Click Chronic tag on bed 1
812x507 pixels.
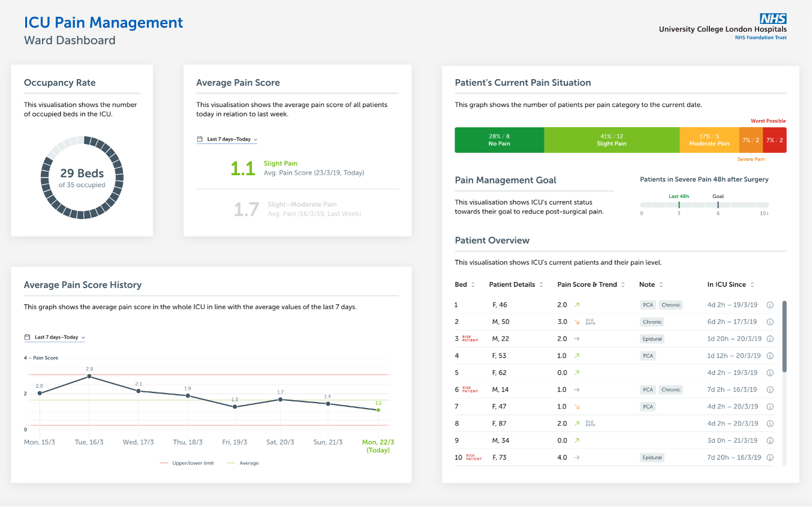point(670,305)
